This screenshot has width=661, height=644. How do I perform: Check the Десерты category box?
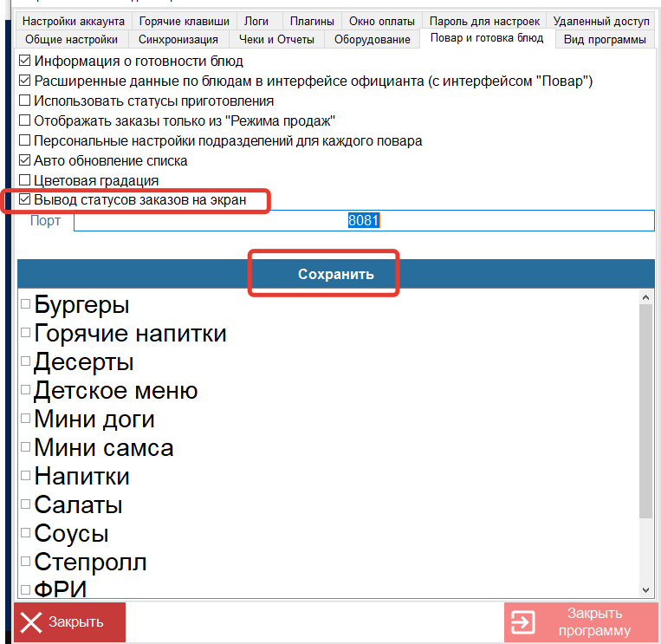[x=26, y=361]
